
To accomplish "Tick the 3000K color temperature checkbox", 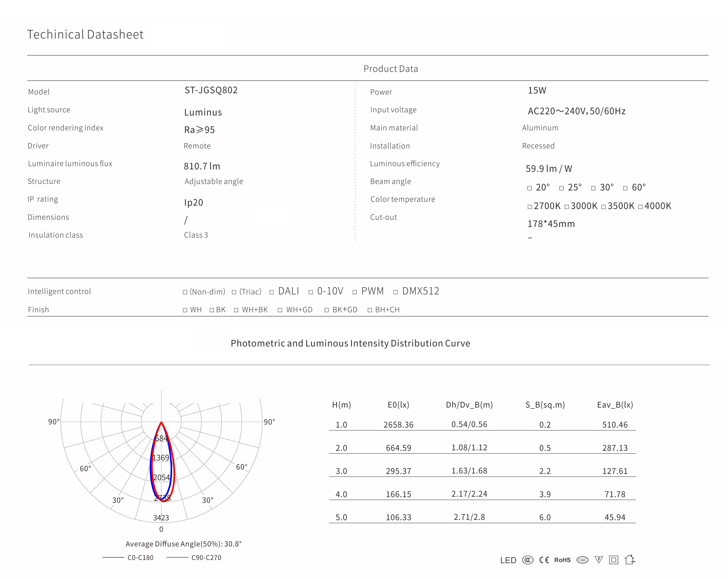I will [567, 207].
